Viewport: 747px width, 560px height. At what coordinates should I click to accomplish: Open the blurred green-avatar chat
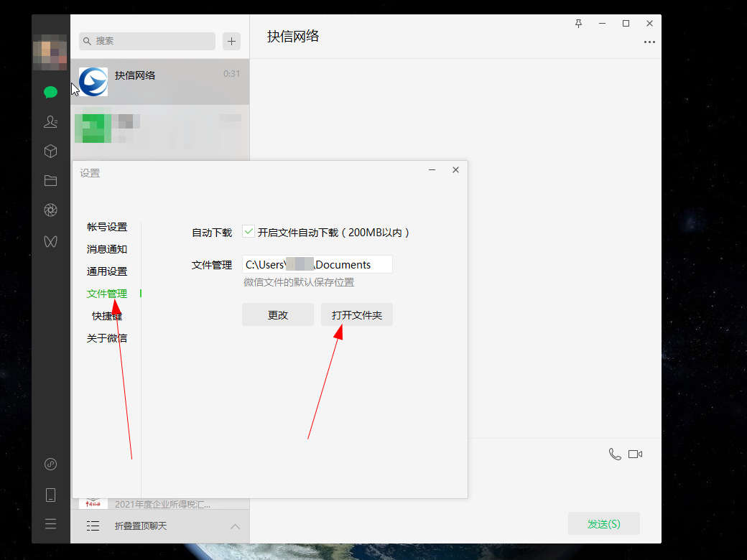click(160, 128)
